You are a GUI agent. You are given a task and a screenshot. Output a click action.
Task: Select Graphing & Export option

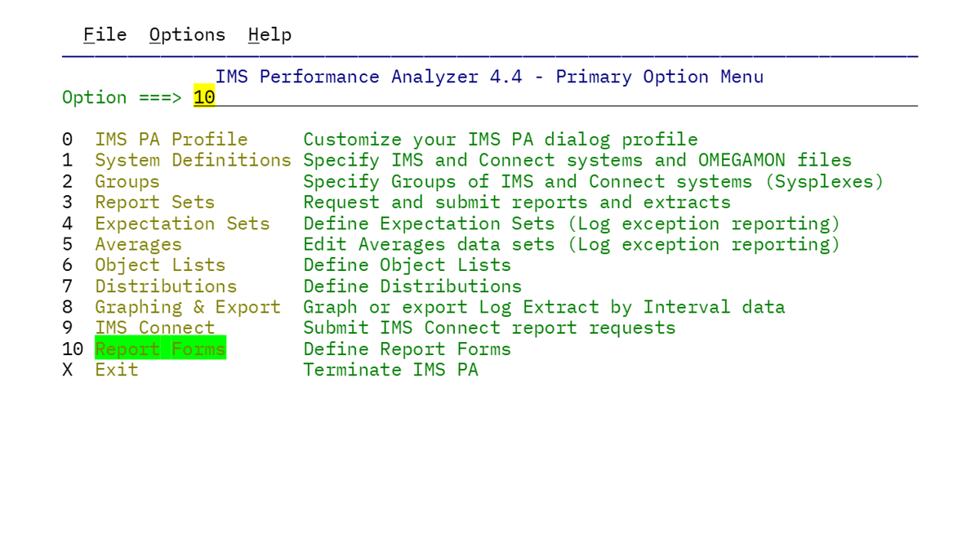[x=188, y=307]
